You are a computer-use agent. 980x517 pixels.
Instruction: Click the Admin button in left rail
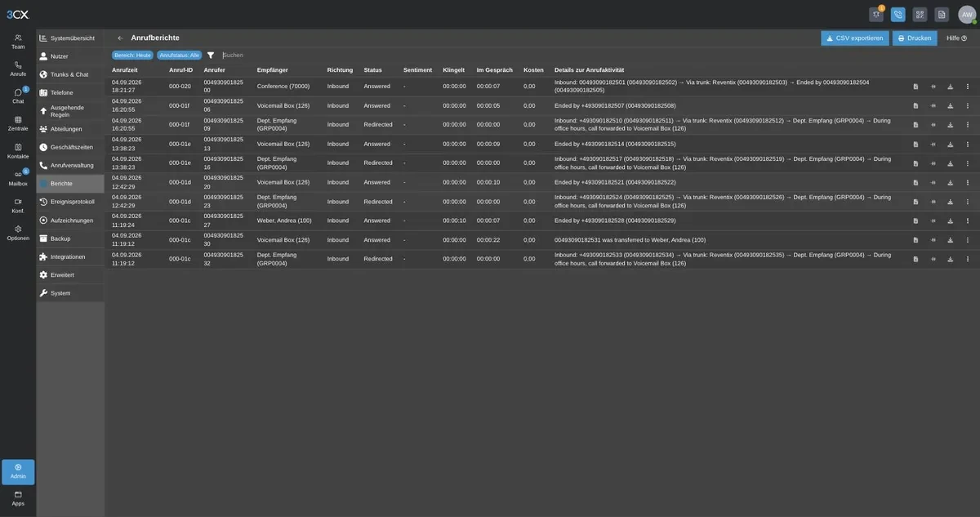coord(18,472)
